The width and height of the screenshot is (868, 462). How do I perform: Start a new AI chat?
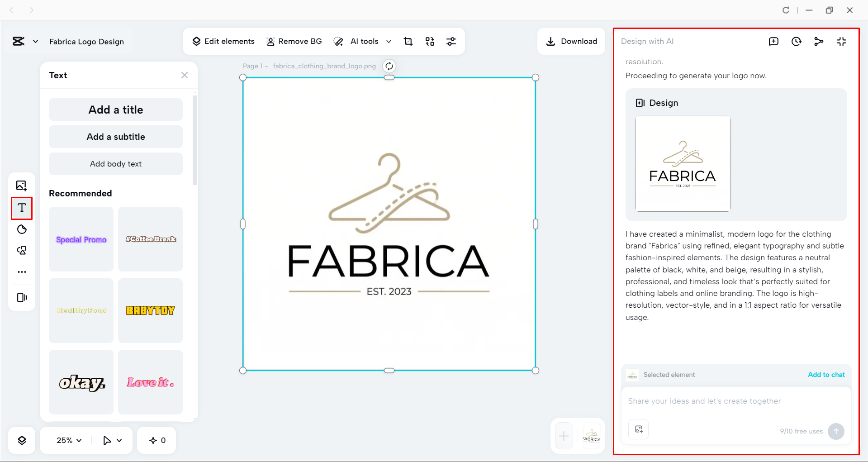click(x=774, y=41)
